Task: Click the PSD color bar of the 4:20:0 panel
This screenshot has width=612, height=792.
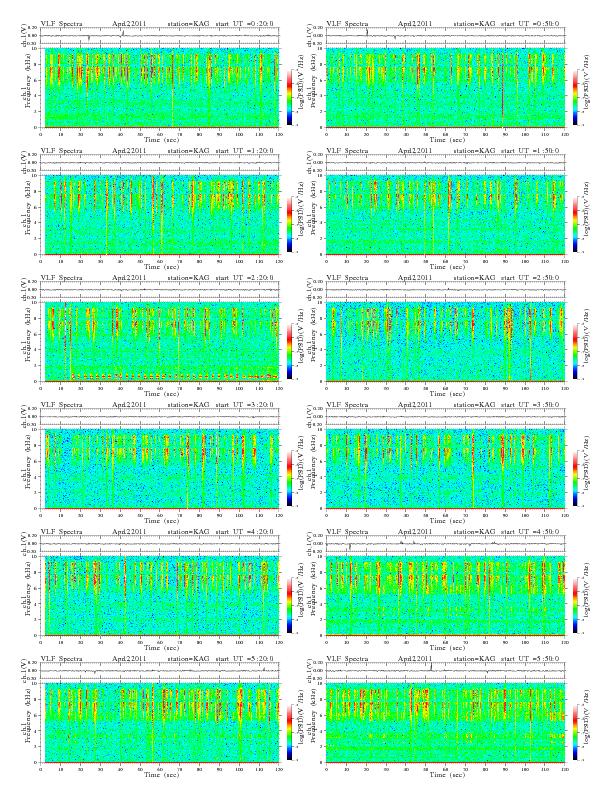Action: (x=289, y=605)
